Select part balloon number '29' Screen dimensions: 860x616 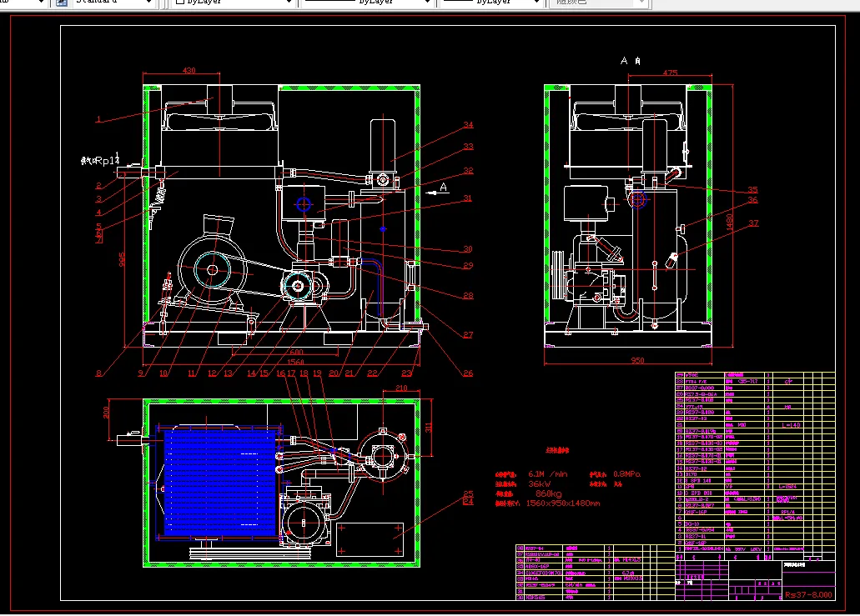tap(468, 266)
